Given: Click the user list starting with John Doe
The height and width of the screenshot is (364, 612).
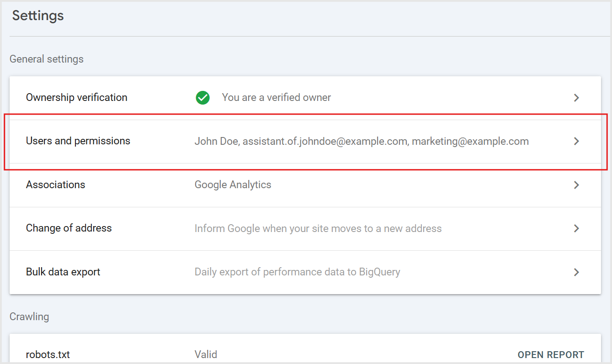Looking at the screenshot, I should coord(362,142).
